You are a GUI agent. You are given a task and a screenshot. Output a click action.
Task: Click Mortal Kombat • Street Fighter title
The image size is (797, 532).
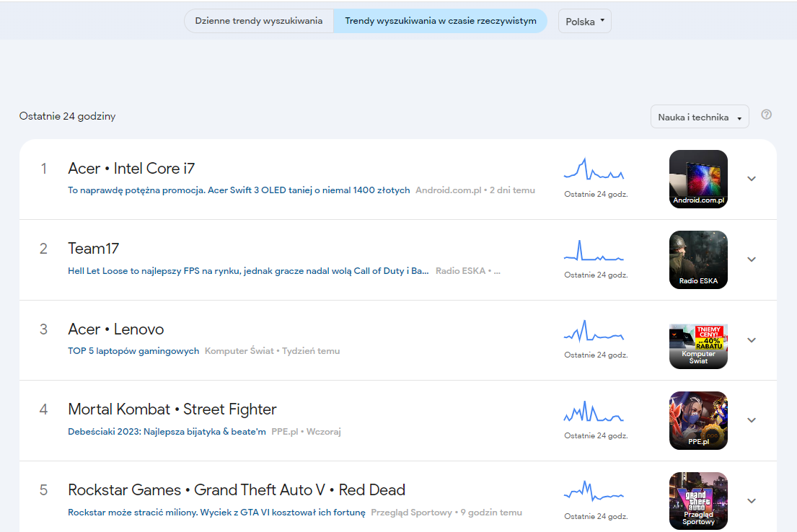pyautogui.click(x=172, y=409)
